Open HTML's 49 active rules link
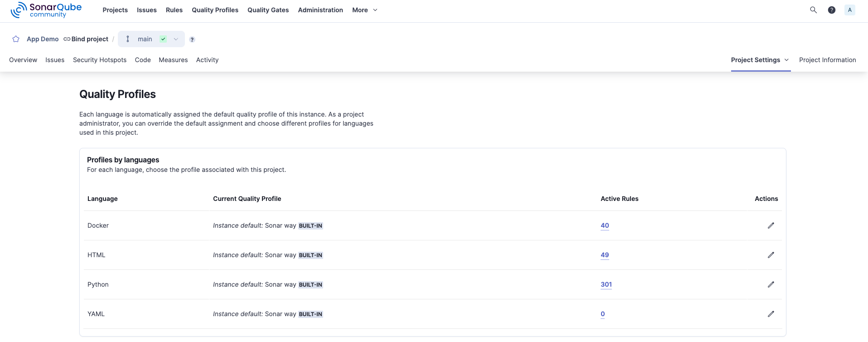The width and height of the screenshot is (868, 342). coord(605,255)
